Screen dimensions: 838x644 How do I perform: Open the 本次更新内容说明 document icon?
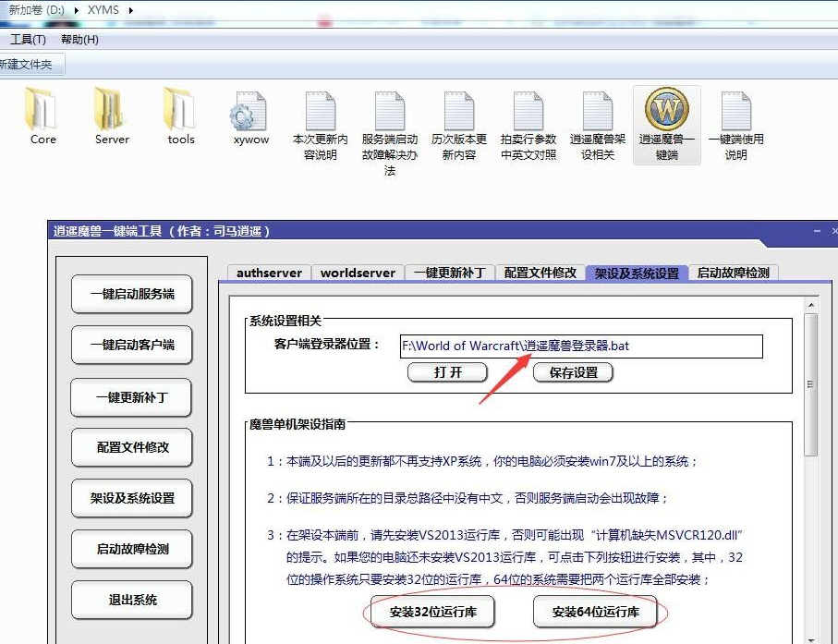tap(321, 115)
